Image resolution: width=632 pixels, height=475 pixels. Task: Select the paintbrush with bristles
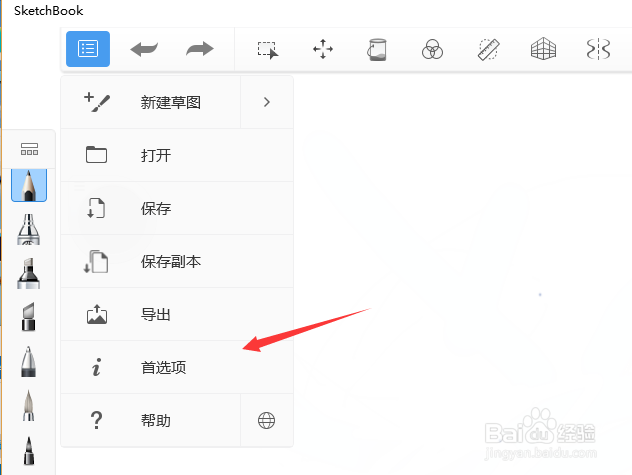[x=29, y=405]
